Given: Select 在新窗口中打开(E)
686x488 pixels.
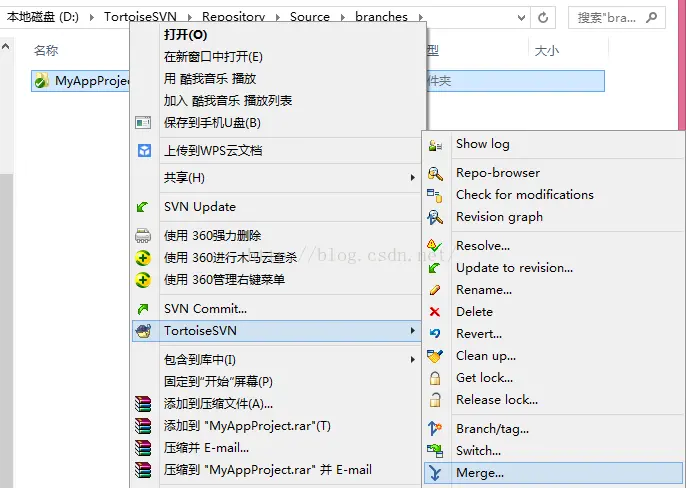Looking at the screenshot, I should click(x=278, y=57).
